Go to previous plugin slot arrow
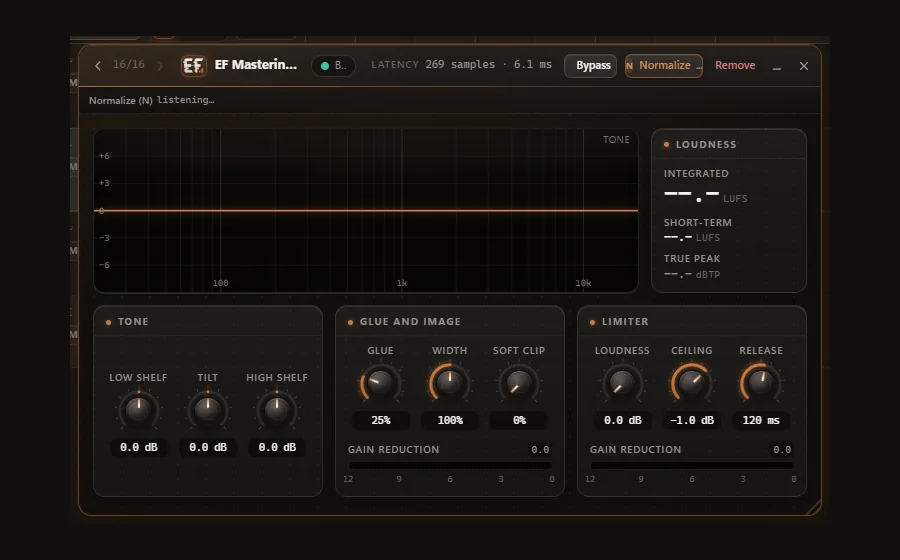Screen dimensions: 900x560 [x=98, y=66]
